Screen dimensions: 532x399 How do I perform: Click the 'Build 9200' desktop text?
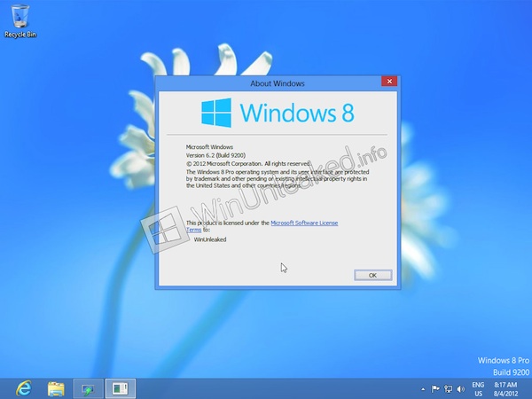[511, 372]
